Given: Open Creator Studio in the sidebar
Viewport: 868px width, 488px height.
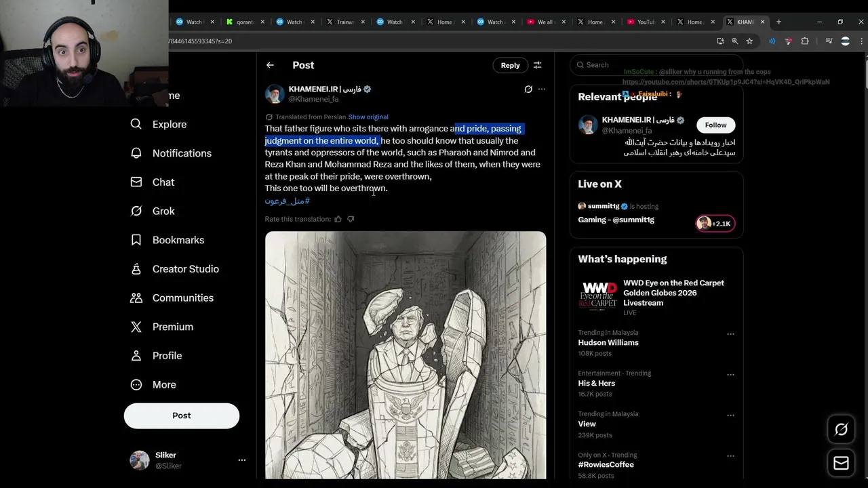Looking at the screenshot, I should pyautogui.click(x=175, y=269).
